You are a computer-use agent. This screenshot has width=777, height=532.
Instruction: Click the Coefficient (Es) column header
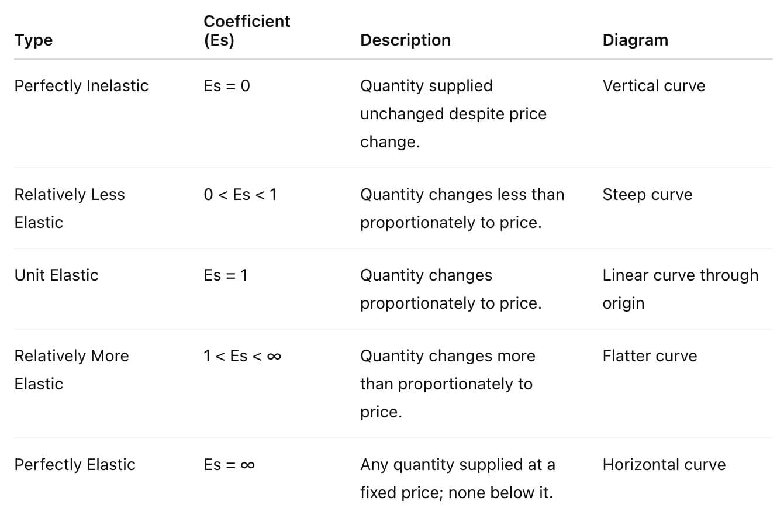click(x=247, y=30)
